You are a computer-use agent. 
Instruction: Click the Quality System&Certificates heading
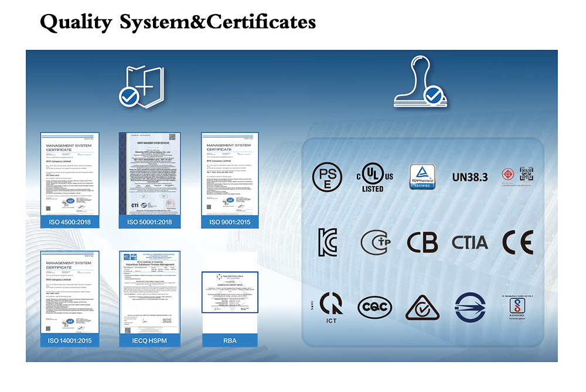[x=178, y=22]
